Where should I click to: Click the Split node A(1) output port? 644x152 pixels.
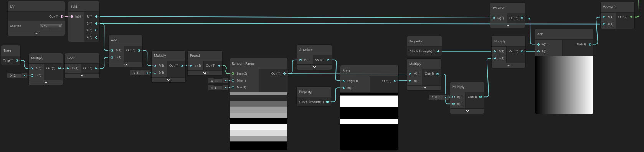[96, 38]
